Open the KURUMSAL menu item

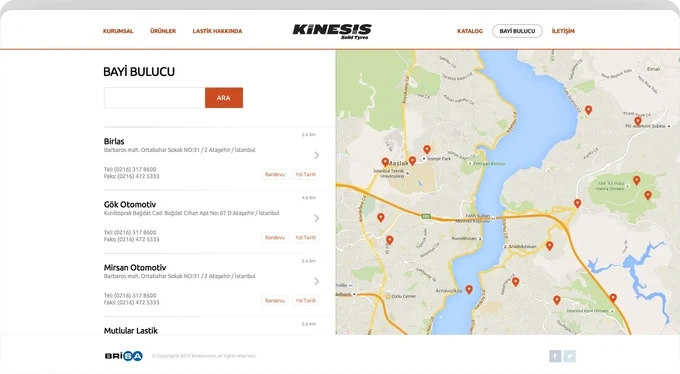pos(118,31)
